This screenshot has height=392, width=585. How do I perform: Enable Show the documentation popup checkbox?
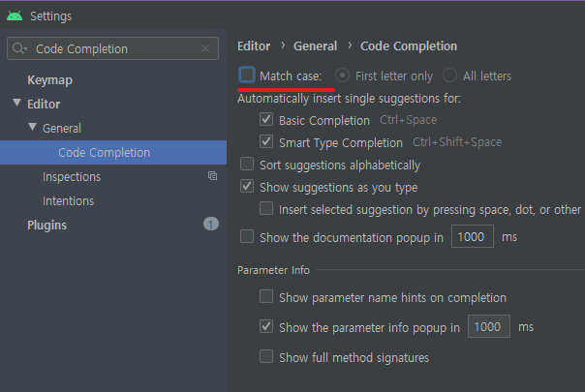coord(247,236)
